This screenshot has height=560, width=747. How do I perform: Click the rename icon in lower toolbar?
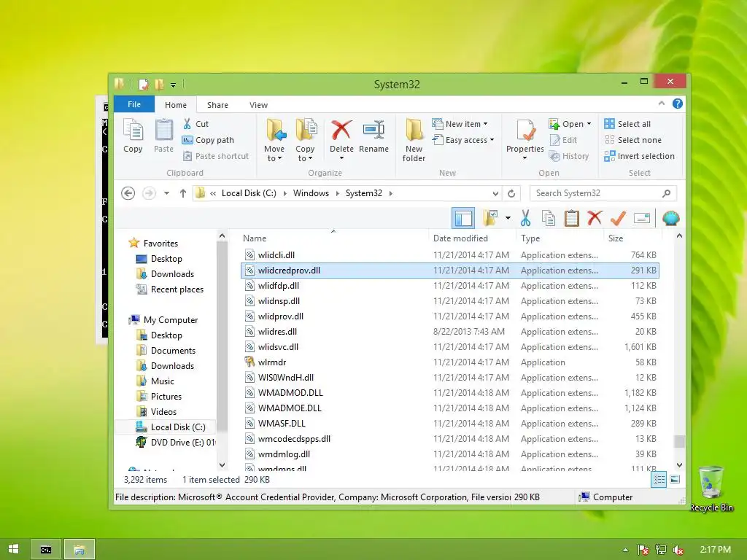642,219
